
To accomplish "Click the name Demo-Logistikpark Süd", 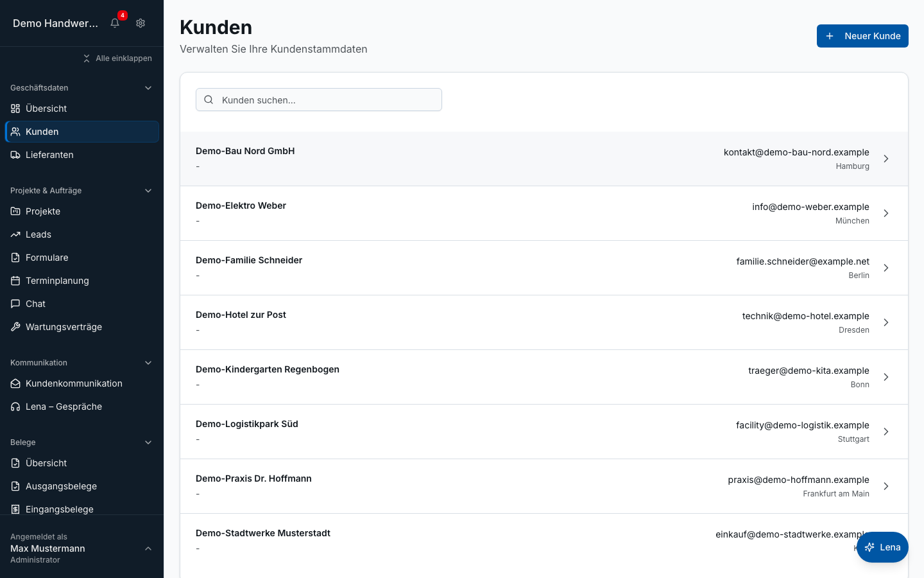I will click(247, 424).
